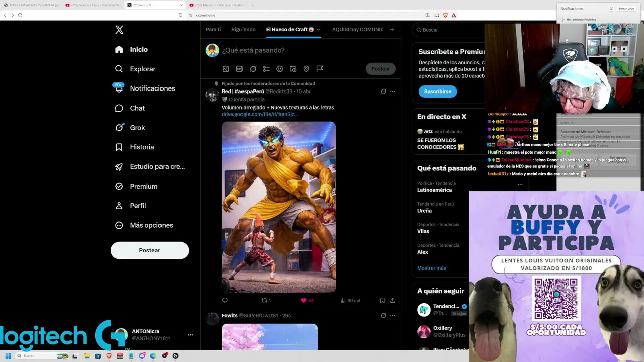Open the muscular fighter image in the post
The height and width of the screenshot is (362, 644).
279,207
